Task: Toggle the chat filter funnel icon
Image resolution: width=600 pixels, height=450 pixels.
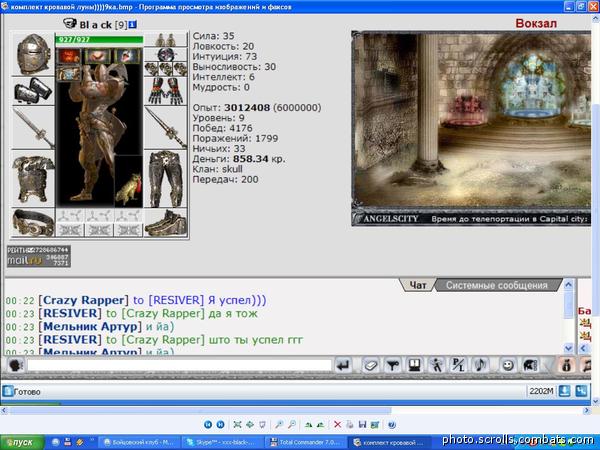Action: (x=392, y=365)
